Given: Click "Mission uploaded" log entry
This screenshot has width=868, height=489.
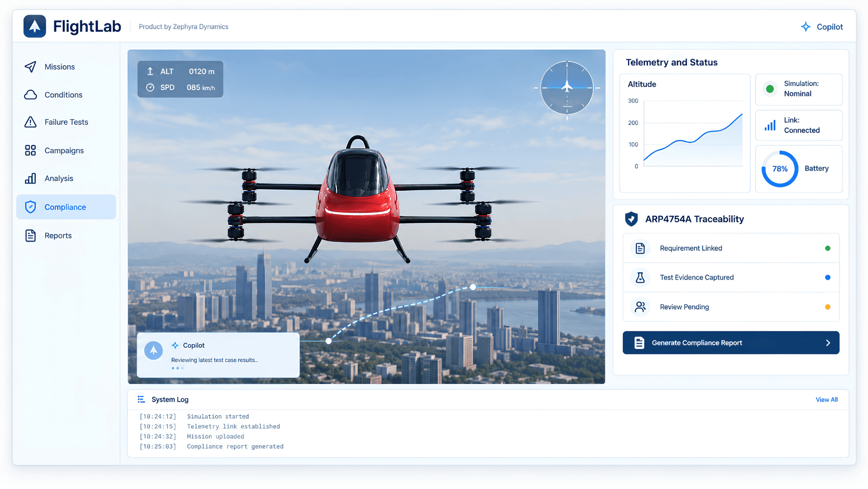Looking at the screenshot, I should [215, 437].
